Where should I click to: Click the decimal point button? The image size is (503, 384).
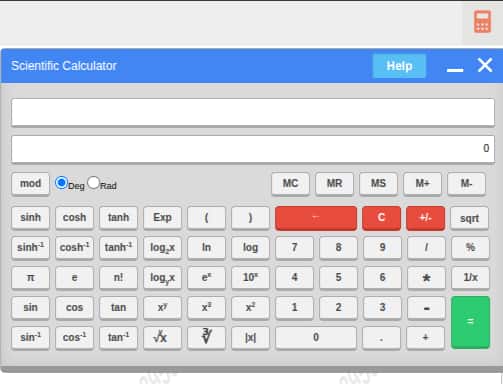pyautogui.click(x=381, y=338)
